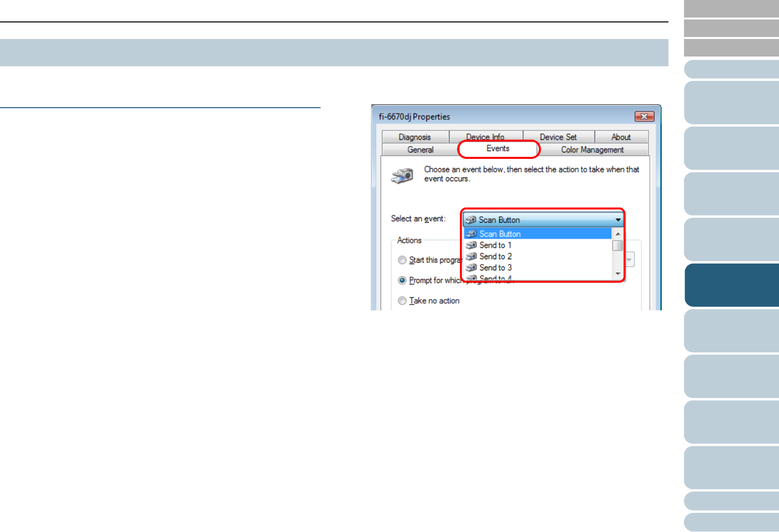Image resolution: width=779 pixels, height=532 pixels.
Task: Go to the About tab
Action: (x=621, y=137)
